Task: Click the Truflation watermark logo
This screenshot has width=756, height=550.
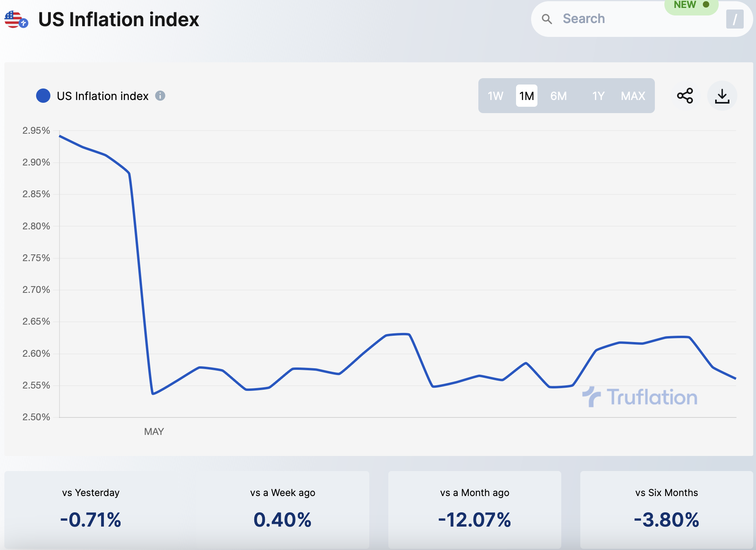Action: (x=639, y=397)
